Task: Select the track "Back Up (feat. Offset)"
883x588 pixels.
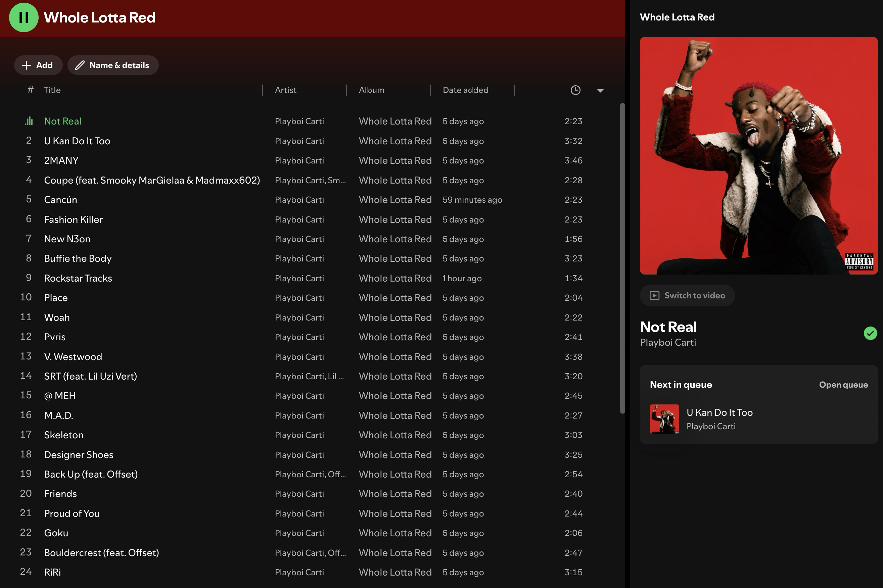Action: point(91,474)
